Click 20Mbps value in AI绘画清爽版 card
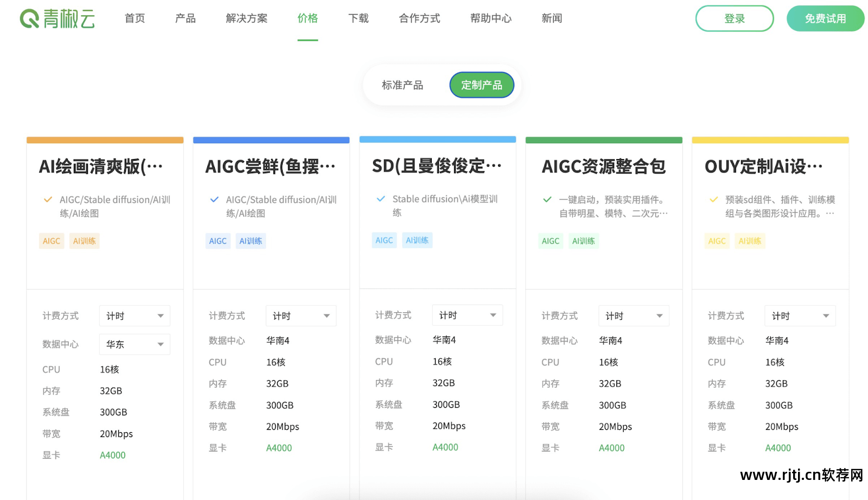The image size is (868, 500). [x=116, y=434]
